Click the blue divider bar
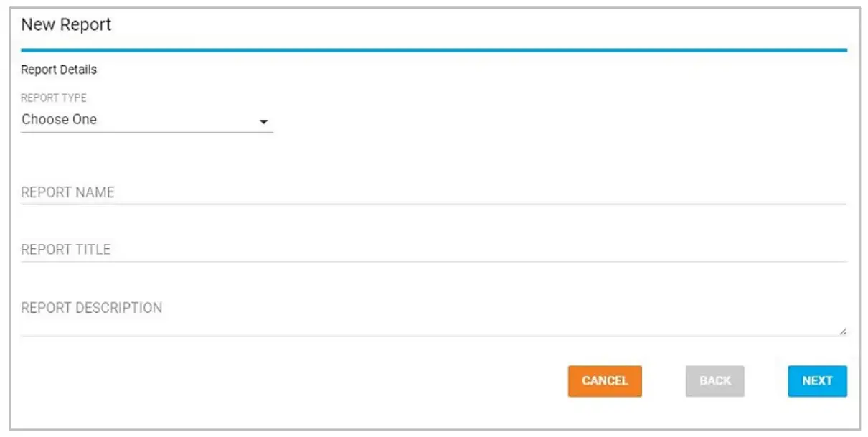The image size is (868, 437). 434,50
